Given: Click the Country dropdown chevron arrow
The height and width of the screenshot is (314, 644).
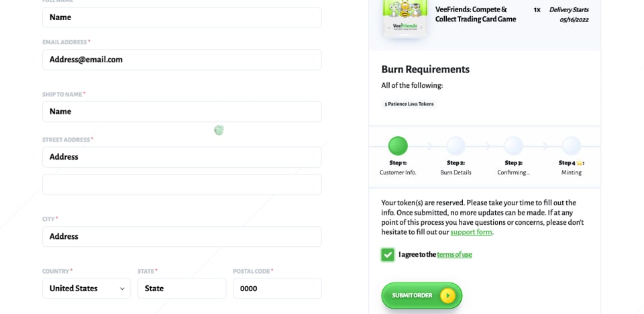Looking at the screenshot, I should click(122, 289).
